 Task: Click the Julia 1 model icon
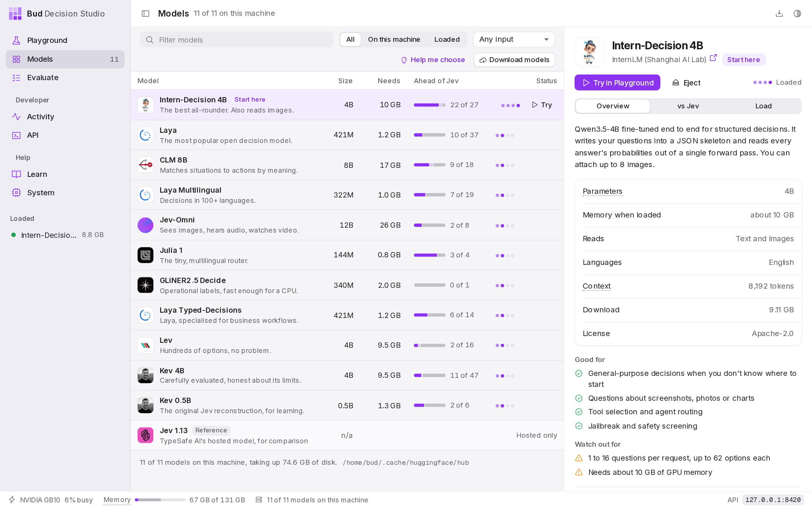145,255
